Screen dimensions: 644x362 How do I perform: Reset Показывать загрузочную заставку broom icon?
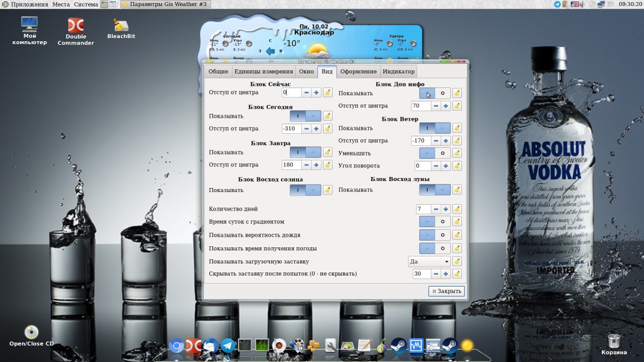pyautogui.click(x=457, y=261)
